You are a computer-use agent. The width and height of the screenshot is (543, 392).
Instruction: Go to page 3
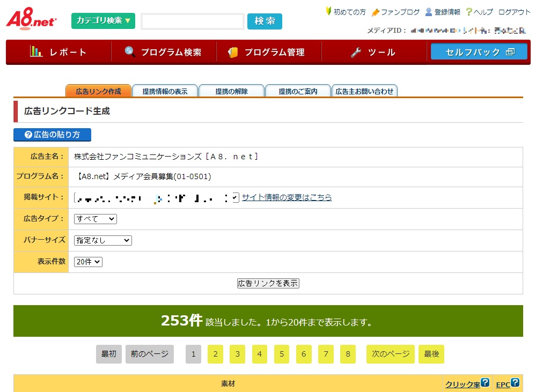tap(238, 354)
